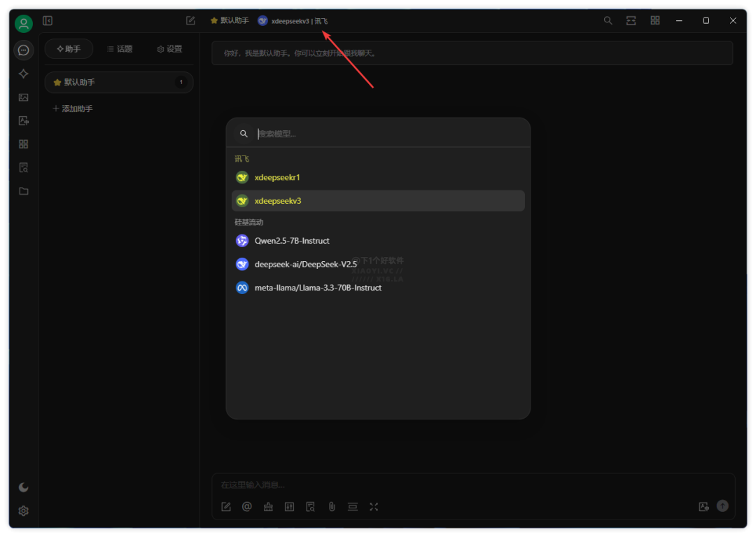Click the @ mention model icon

[x=246, y=507]
